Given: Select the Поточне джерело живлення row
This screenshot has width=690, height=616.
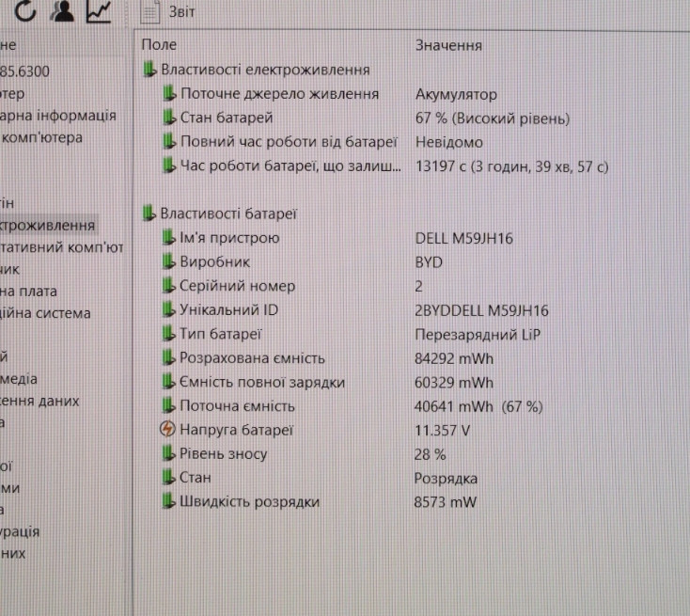Looking at the screenshot, I should click(279, 94).
